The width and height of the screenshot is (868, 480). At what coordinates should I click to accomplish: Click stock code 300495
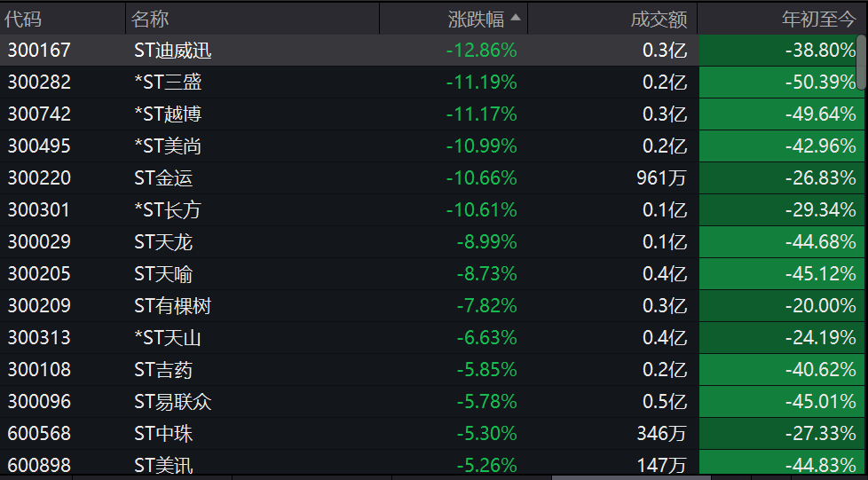coord(39,146)
